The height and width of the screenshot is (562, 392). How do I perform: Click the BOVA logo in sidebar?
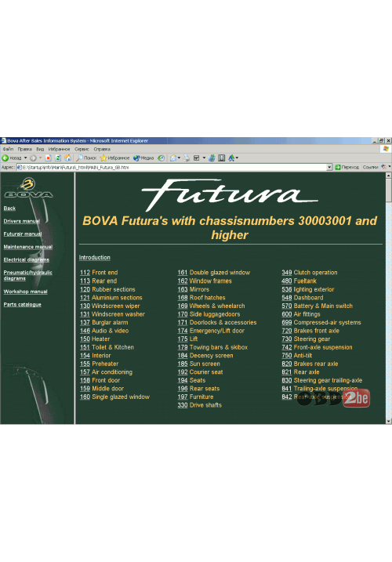tap(29, 189)
